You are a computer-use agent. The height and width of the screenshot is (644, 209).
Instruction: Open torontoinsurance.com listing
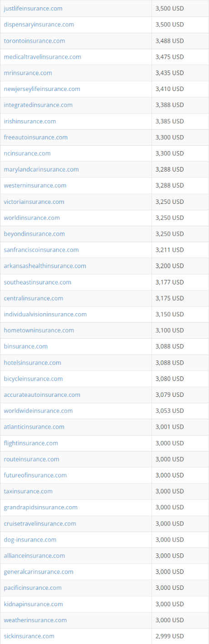click(x=35, y=41)
